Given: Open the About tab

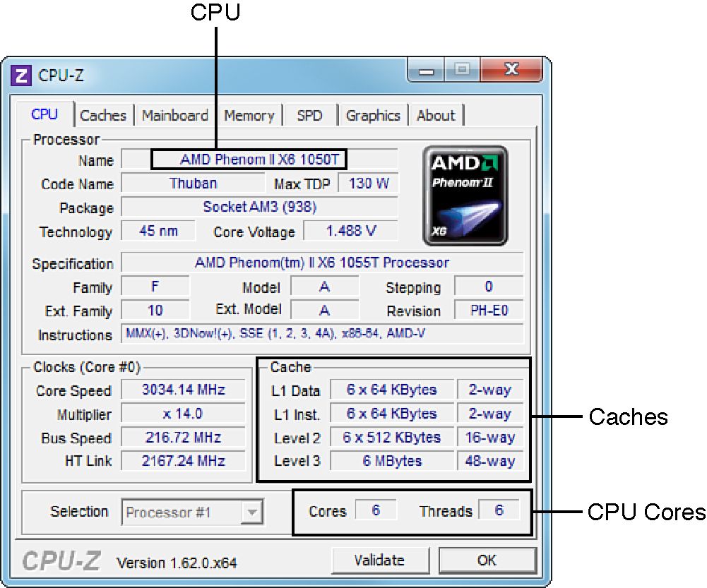Looking at the screenshot, I should tap(436, 114).
